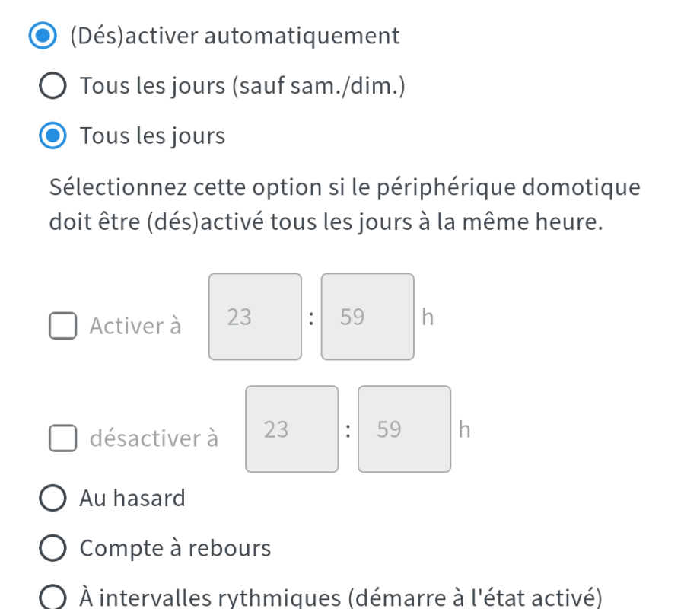Screen dimensions: 700x609
Task: Click the désactiver à minutes field
Action: tap(404, 429)
